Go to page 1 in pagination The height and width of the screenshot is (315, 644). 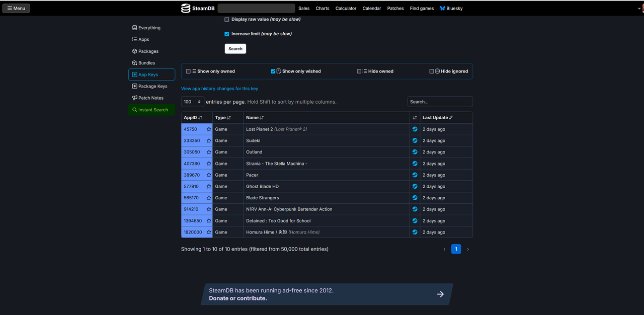[x=456, y=249]
